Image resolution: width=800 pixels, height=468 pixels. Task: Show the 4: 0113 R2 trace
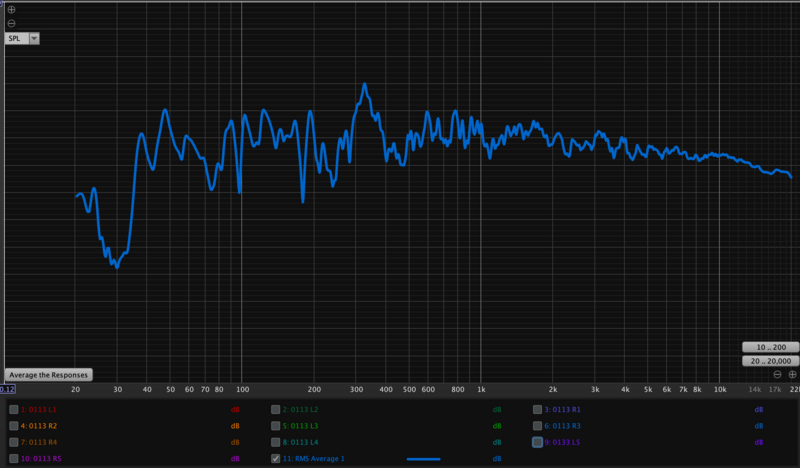[x=13, y=426]
